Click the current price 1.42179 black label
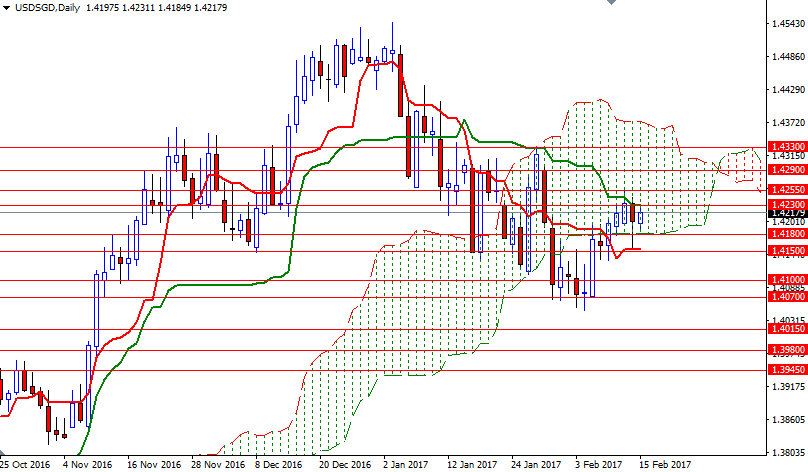Viewport: 808px width, 472px height. pyautogui.click(x=787, y=213)
